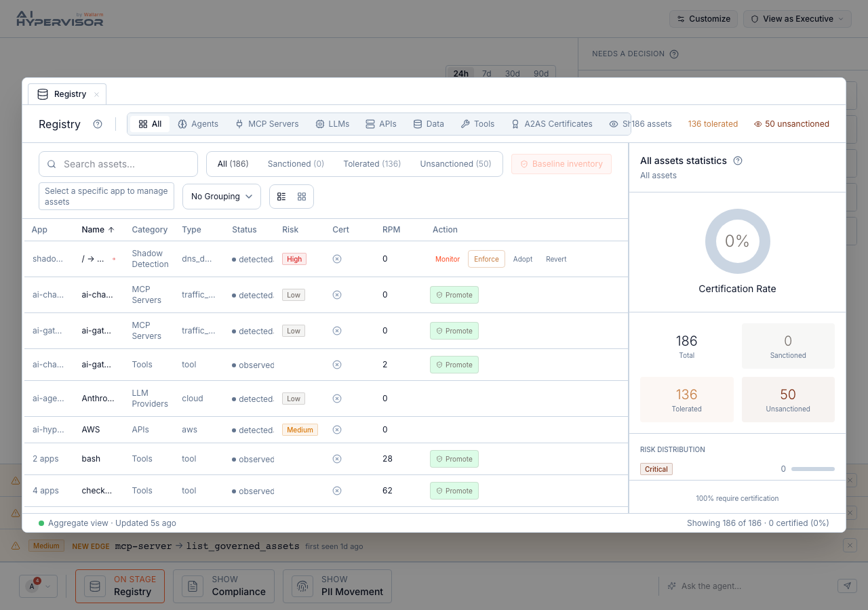
Task: Promote the ai-gat MCP Servers asset
Action: click(454, 331)
